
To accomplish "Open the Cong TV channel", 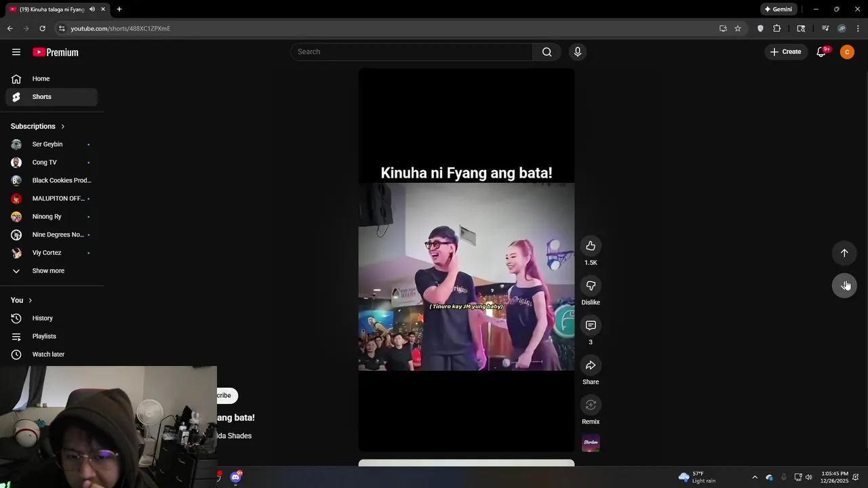I will (52, 163).
